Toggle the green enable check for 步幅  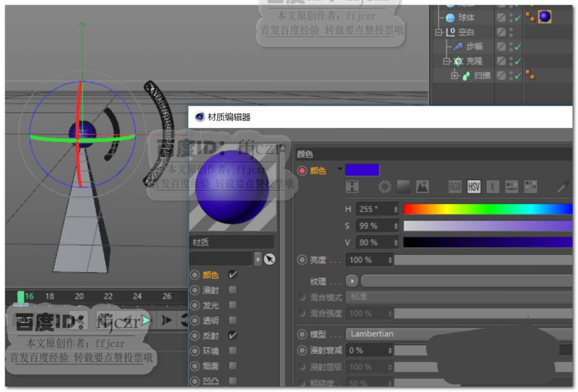coord(518,47)
